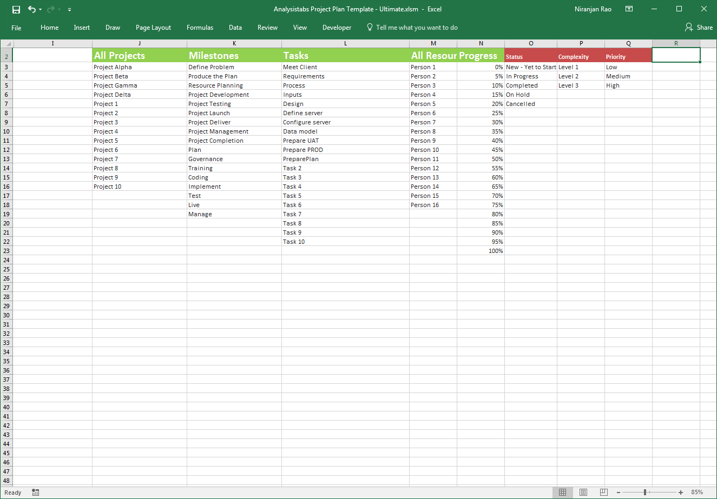Viewport: 717px width, 499px height.
Task: Switch to Page Break Preview icon
Action: point(604,493)
